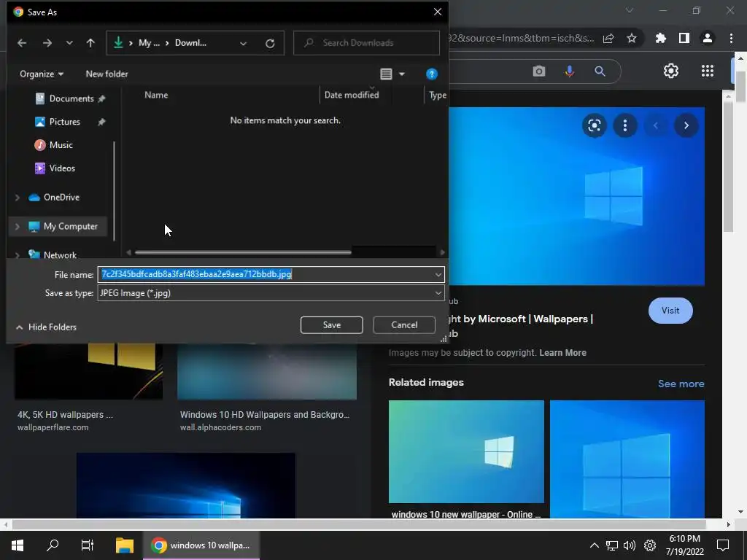Open the File name history dropdown
The height and width of the screenshot is (560, 747).
pos(438,274)
